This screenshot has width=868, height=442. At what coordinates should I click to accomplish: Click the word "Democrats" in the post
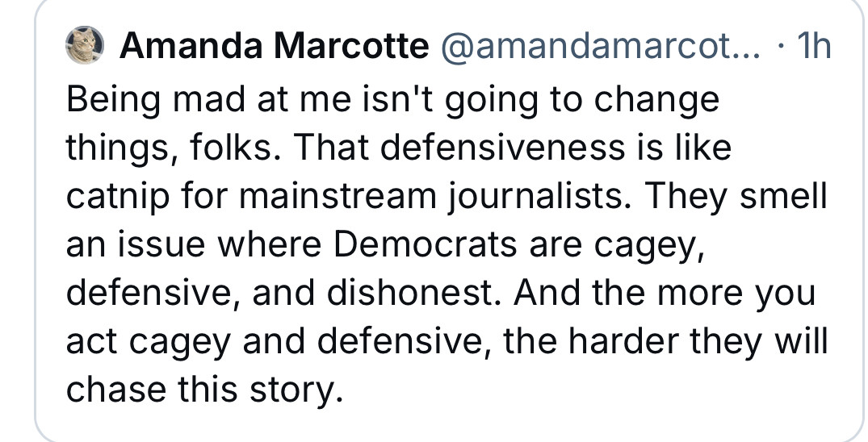426,244
